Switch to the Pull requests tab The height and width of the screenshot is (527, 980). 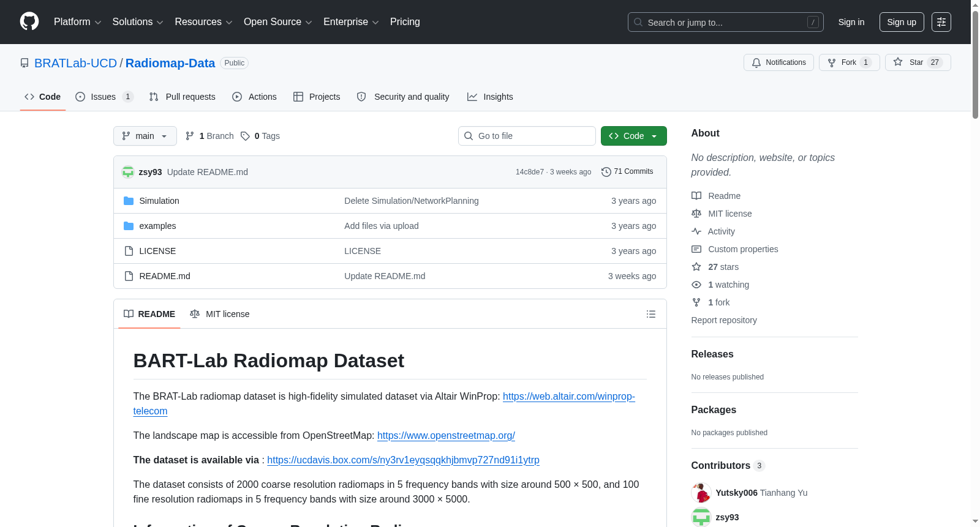[183, 97]
